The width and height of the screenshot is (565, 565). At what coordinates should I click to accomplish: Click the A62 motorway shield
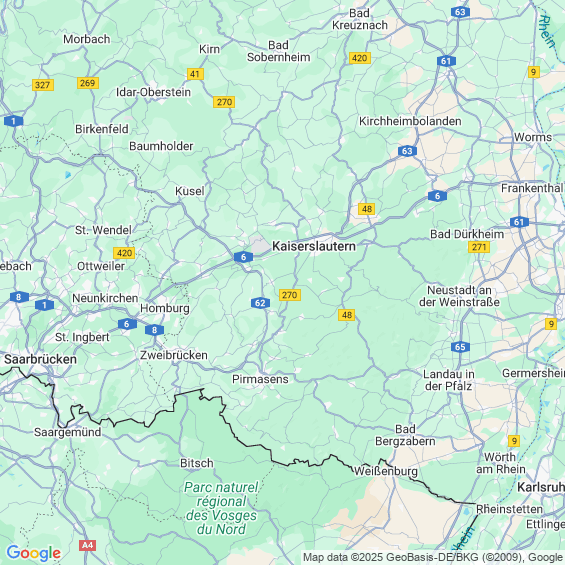(x=260, y=303)
